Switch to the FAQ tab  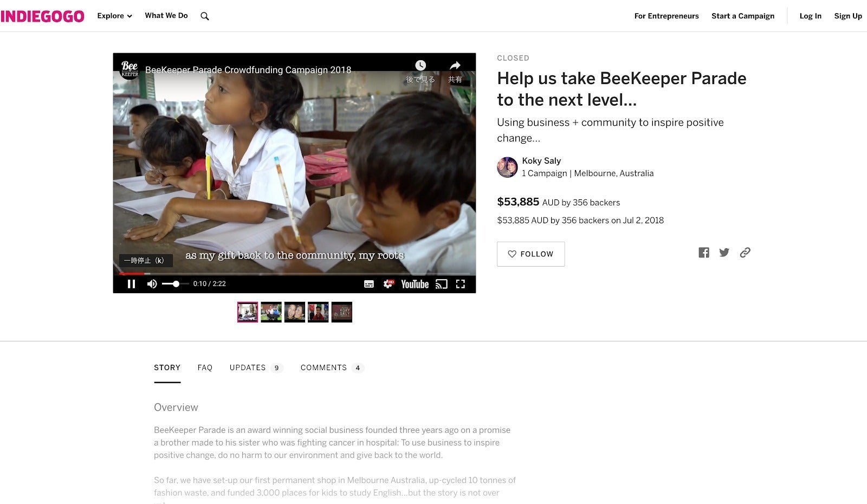pyautogui.click(x=205, y=368)
